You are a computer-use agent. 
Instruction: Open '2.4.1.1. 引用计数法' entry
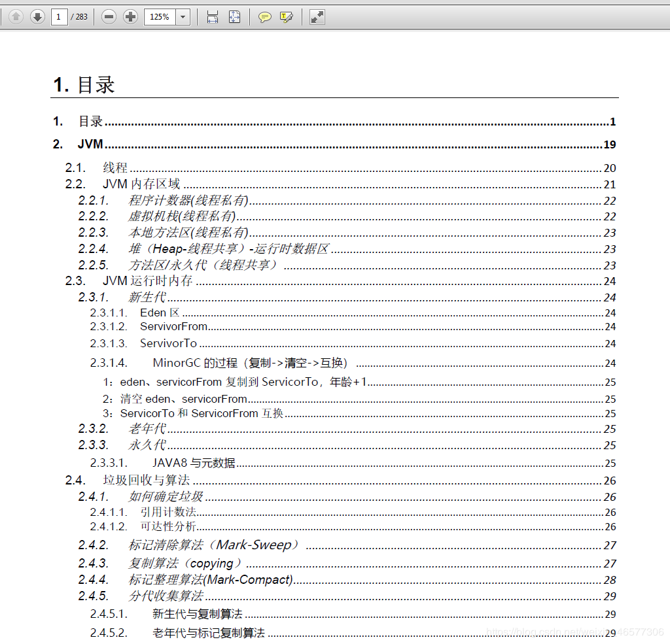pyautogui.click(x=353, y=512)
